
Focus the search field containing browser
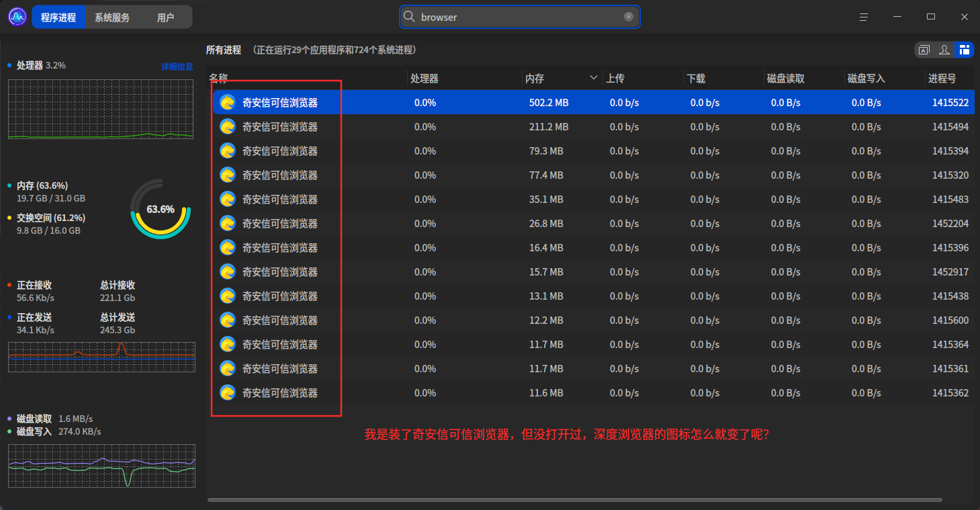pyautogui.click(x=520, y=17)
